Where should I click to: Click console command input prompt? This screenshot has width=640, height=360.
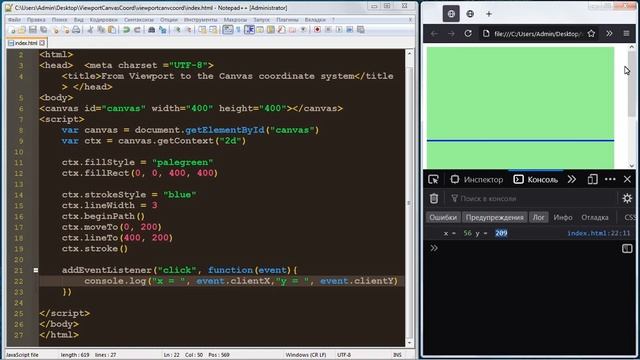click(x=529, y=248)
